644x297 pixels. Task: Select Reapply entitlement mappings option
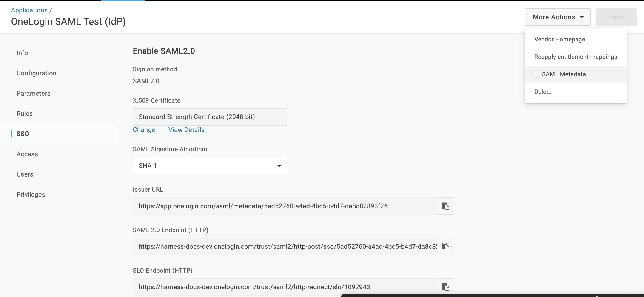pos(576,57)
